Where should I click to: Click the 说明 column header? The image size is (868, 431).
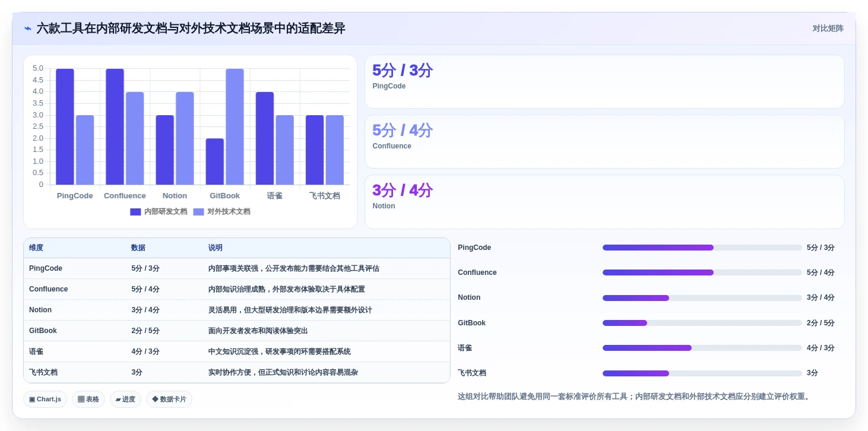pyautogui.click(x=216, y=248)
